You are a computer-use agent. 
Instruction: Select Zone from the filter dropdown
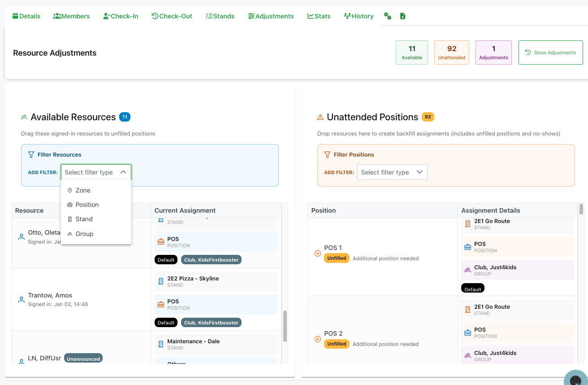[x=83, y=190]
